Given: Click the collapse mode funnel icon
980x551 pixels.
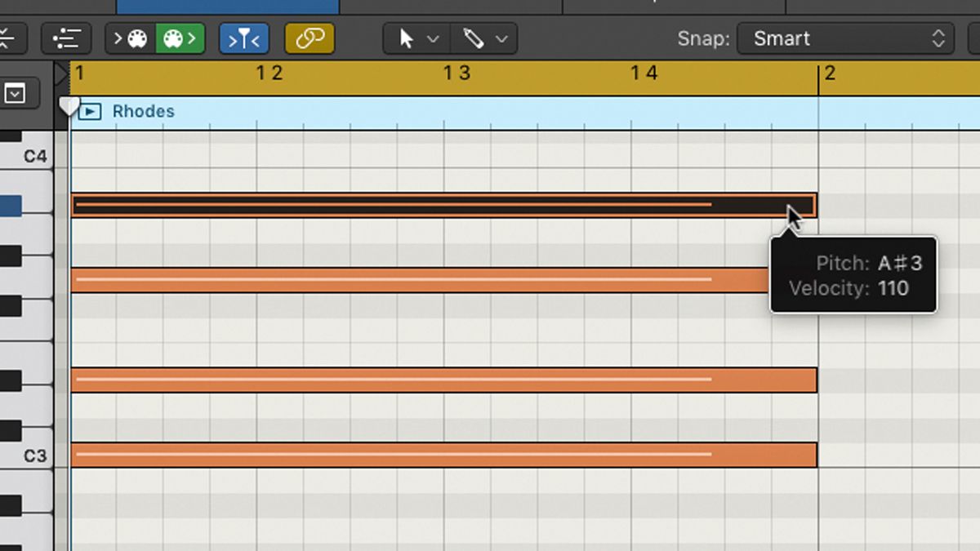Looking at the screenshot, I should pos(243,38).
